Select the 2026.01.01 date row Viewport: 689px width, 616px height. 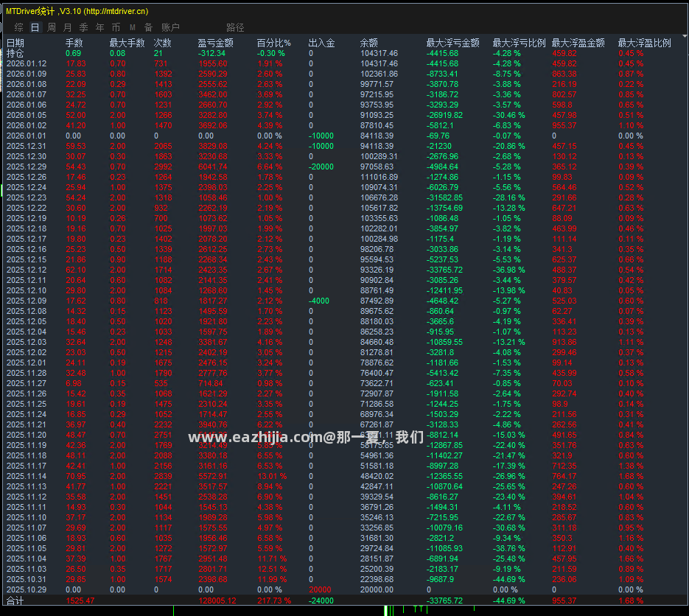coord(27,136)
